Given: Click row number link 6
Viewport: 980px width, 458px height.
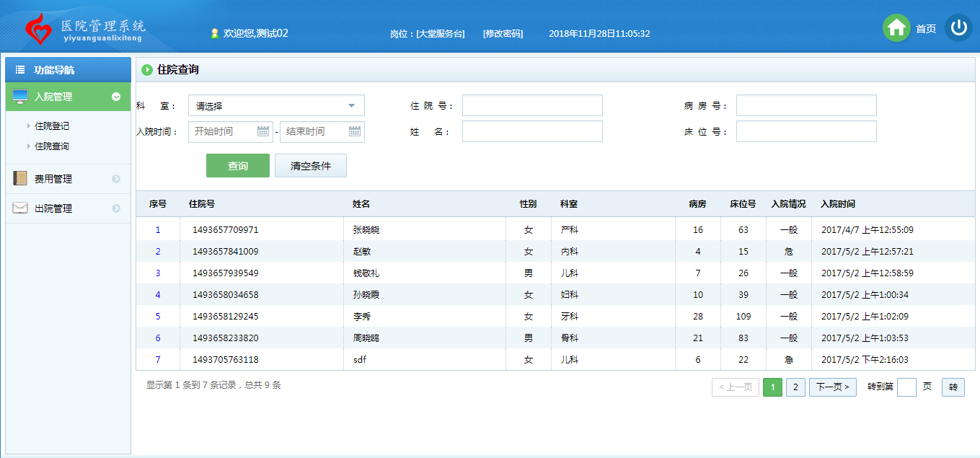Looking at the screenshot, I should (158, 338).
